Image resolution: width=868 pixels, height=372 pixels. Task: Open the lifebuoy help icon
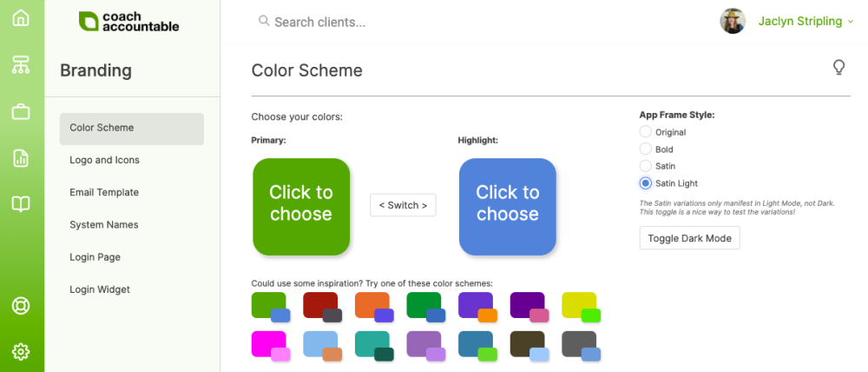point(21,306)
